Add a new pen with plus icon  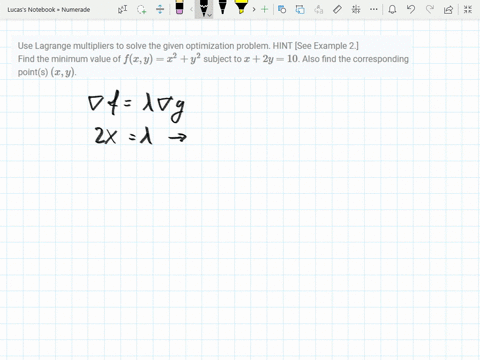[264, 9]
